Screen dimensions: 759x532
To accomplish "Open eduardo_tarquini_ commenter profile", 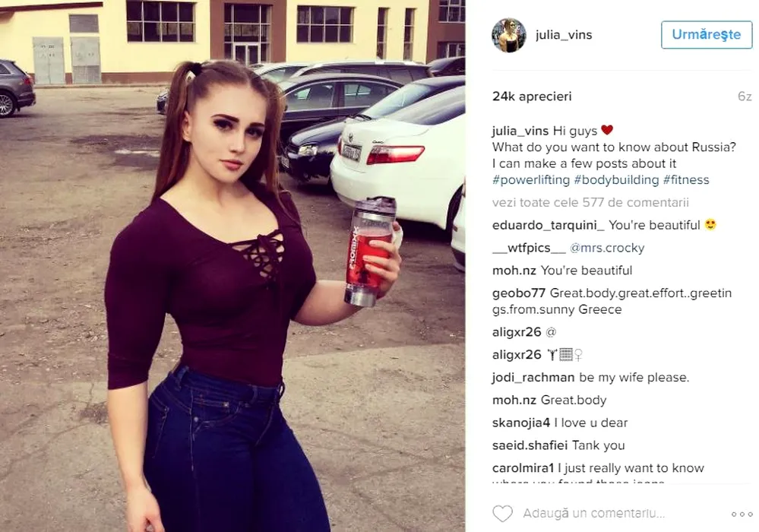I will click(548, 225).
